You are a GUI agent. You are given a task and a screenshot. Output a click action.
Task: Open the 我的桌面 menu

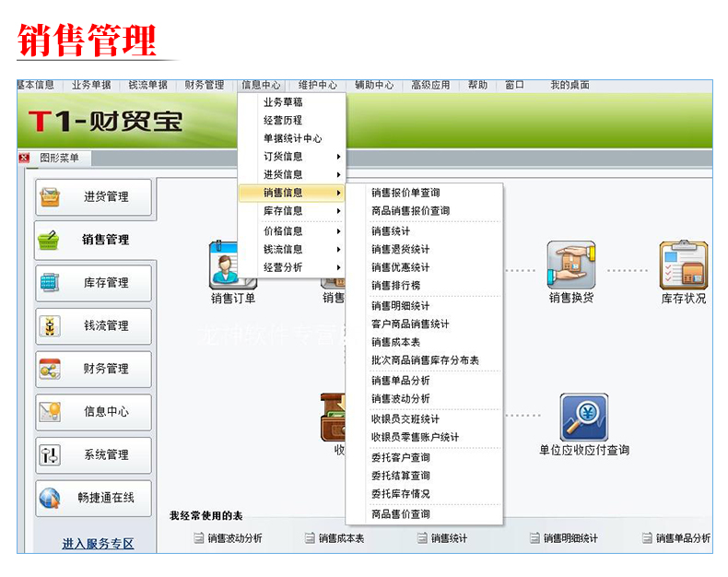(x=570, y=85)
